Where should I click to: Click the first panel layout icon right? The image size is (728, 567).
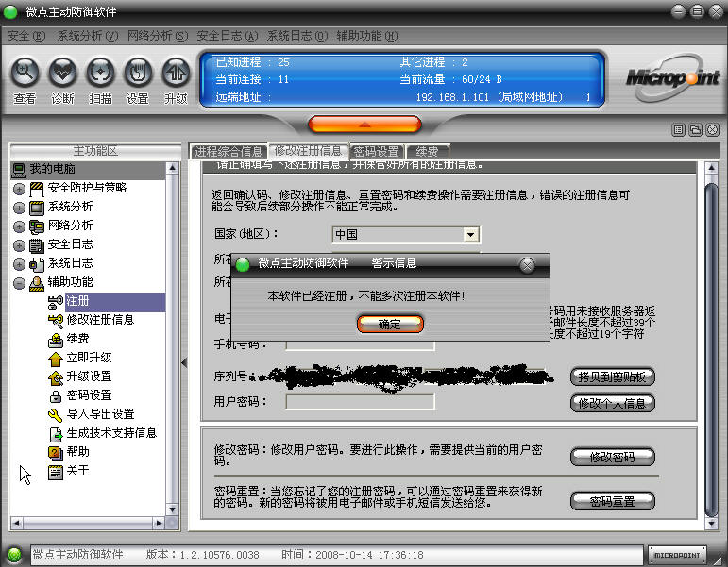click(x=678, y=130)
